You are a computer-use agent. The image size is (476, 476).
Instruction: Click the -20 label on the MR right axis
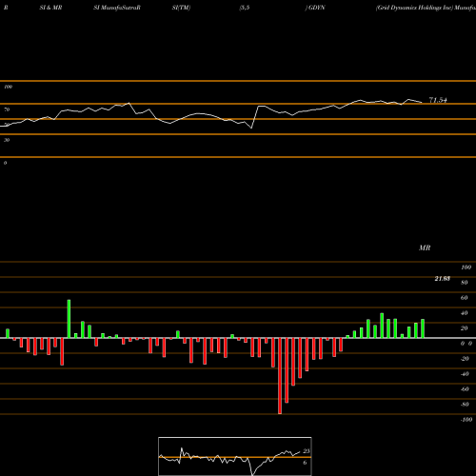[x=465, y=359]
